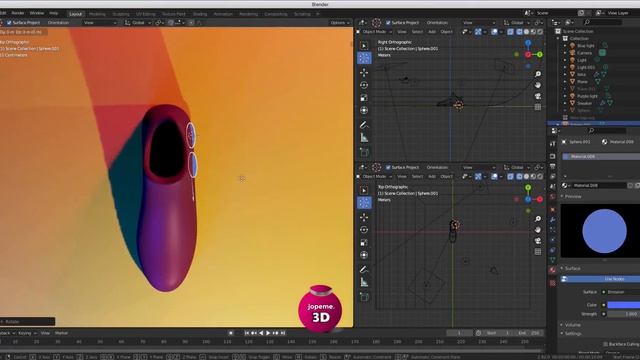Jump to the timeline start frame
Image resolution: width=640 pixels, height=360 pixels.
[247, 333]
